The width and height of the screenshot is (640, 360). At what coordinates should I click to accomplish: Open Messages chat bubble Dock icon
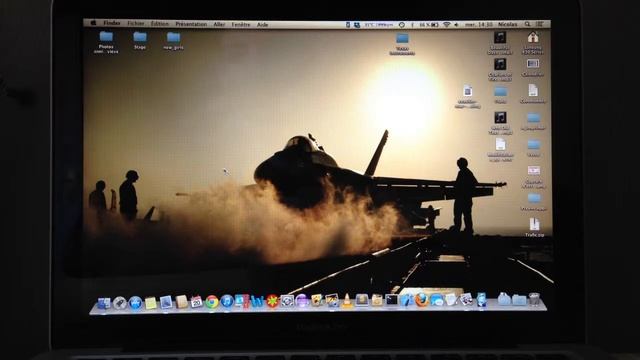pos(436,300)
